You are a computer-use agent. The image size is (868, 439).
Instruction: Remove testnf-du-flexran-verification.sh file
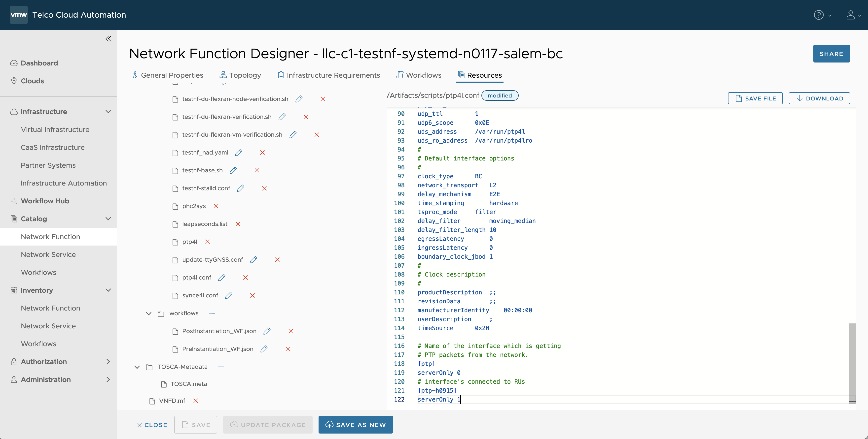[x=306, y=117]
